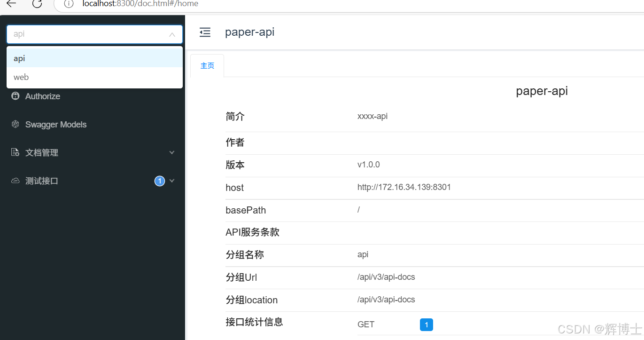Click the lock icon next to Authorize

click(15, 96)
